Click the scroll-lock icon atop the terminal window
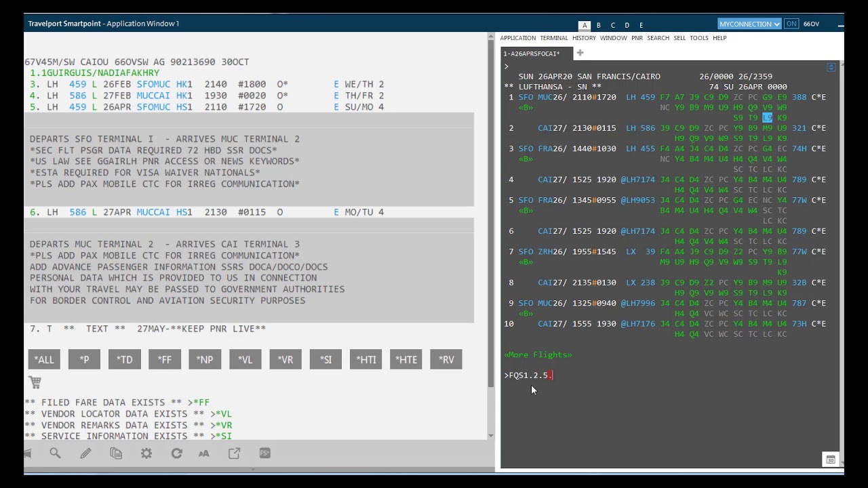The height and width of the screenshot is (488, 868). click(831, 67)
